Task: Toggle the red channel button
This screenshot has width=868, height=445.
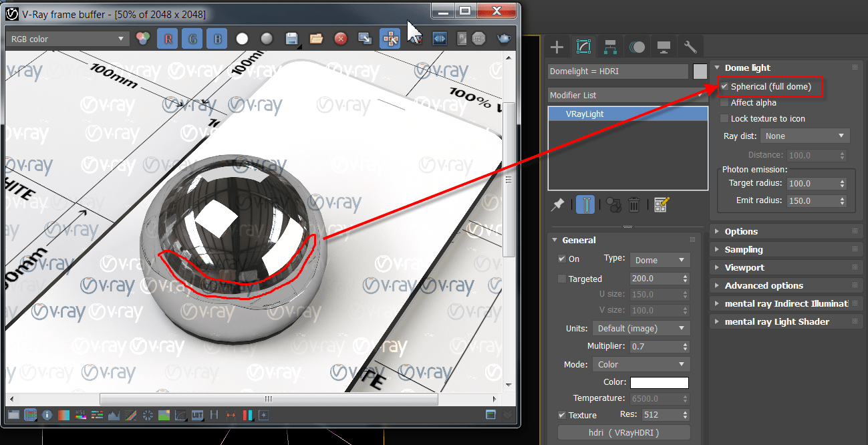Action: click(x=167, y=39)
